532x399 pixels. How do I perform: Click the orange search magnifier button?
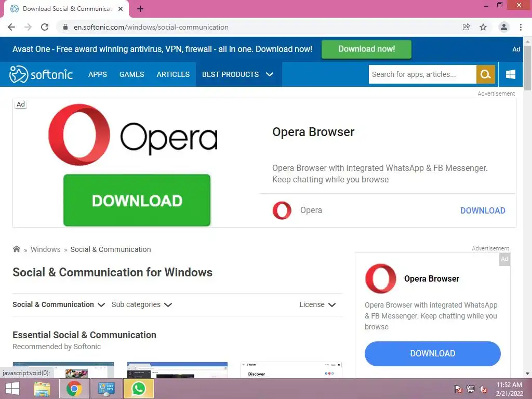click(486, 74)
